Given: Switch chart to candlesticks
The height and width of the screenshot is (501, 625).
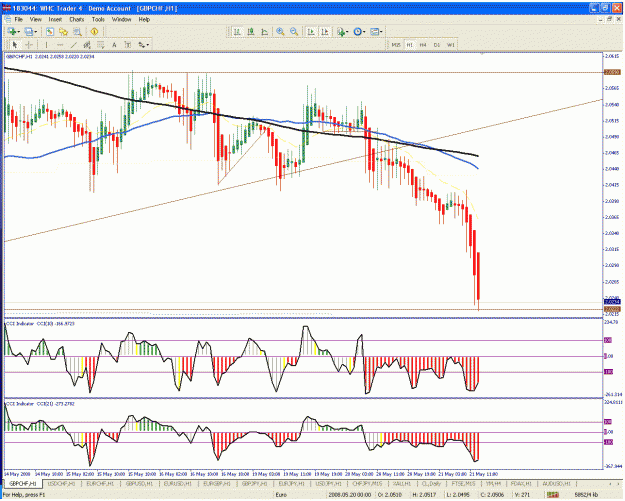Looking at the screenshot, I should (251, 31).
